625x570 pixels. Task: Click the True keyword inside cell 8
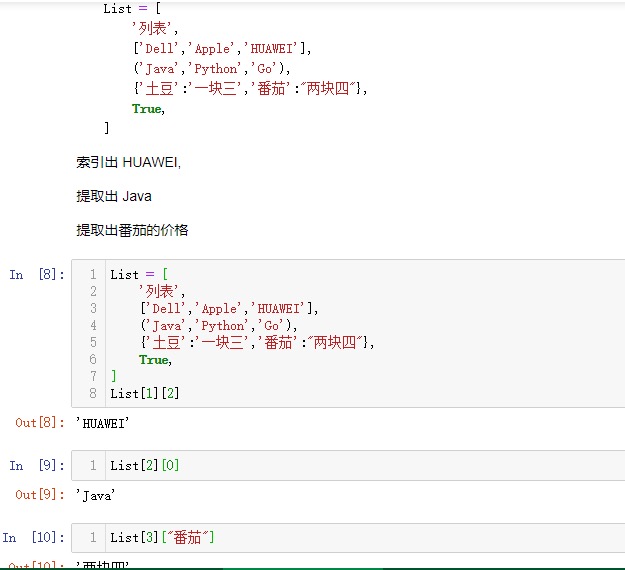click(154, 359)
